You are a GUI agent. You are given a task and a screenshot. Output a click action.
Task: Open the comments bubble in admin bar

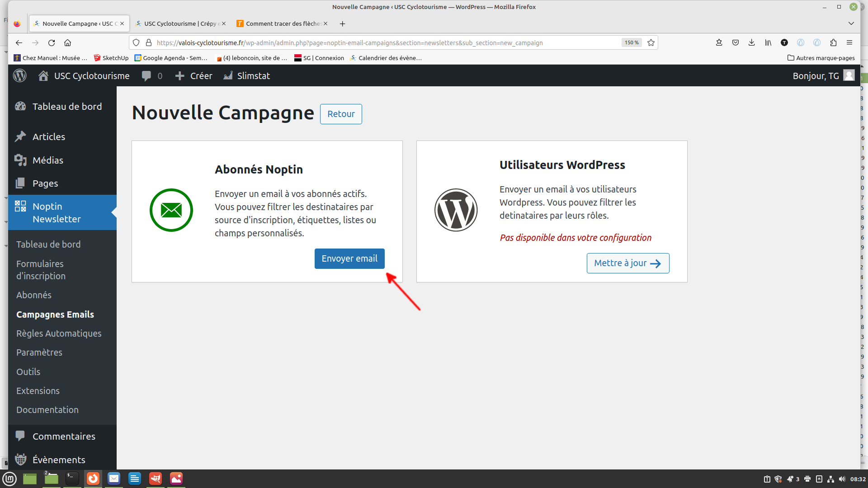pos(152,75)
